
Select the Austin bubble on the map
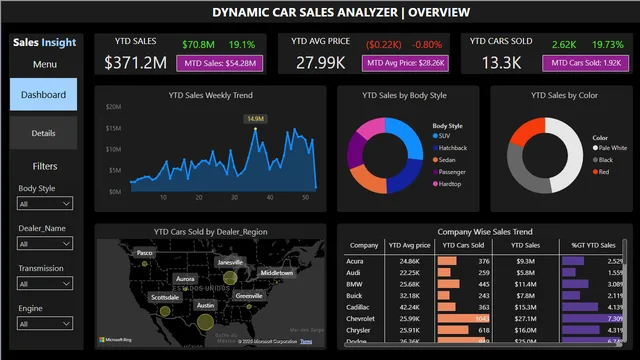205,322
